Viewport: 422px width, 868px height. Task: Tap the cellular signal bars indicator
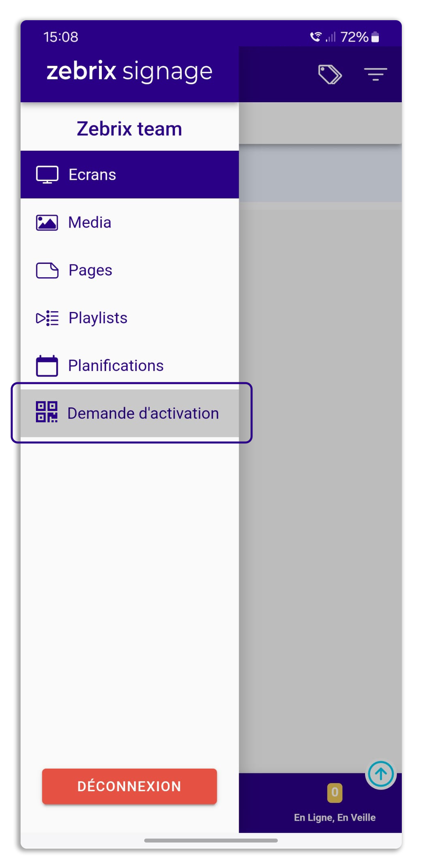(330, 38)
